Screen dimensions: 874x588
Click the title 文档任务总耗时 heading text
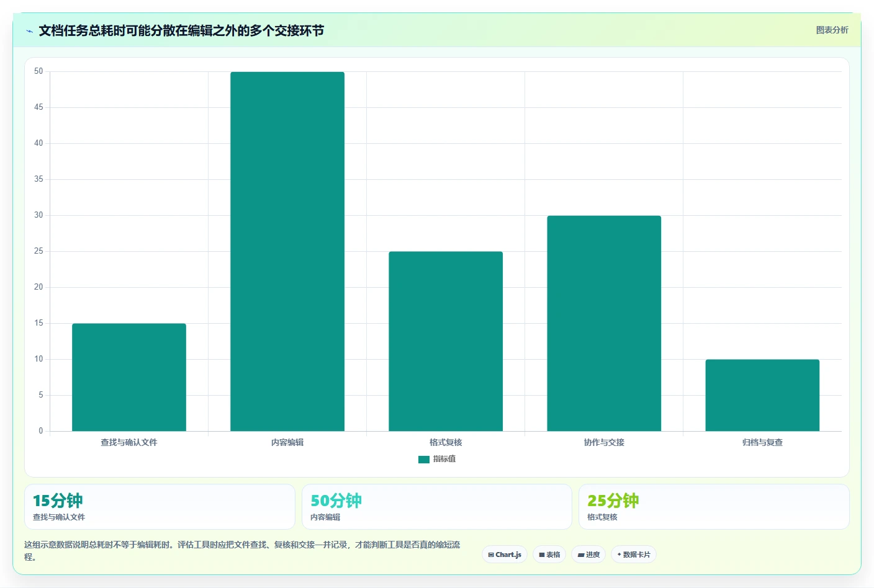pos(181,31)
